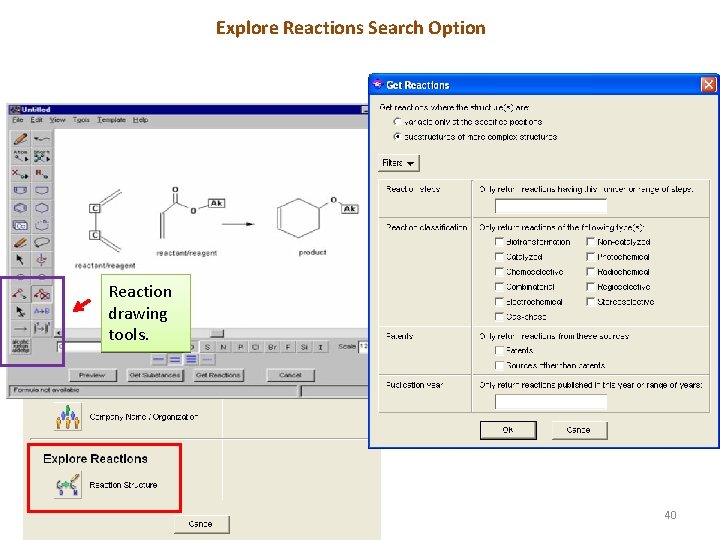Select the single bond tool
720x540 pixels.
(x=158, y=360)
